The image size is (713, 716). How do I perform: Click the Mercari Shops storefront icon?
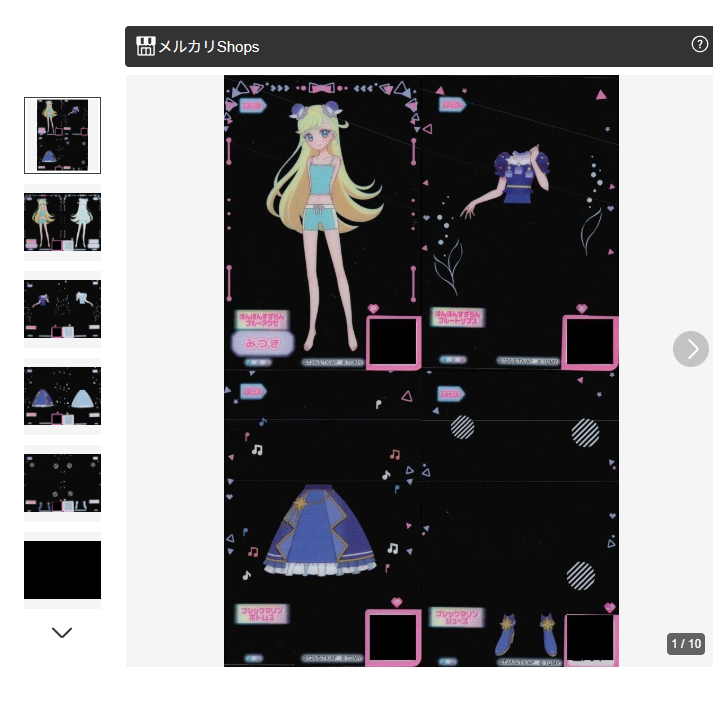pos(145,46)
